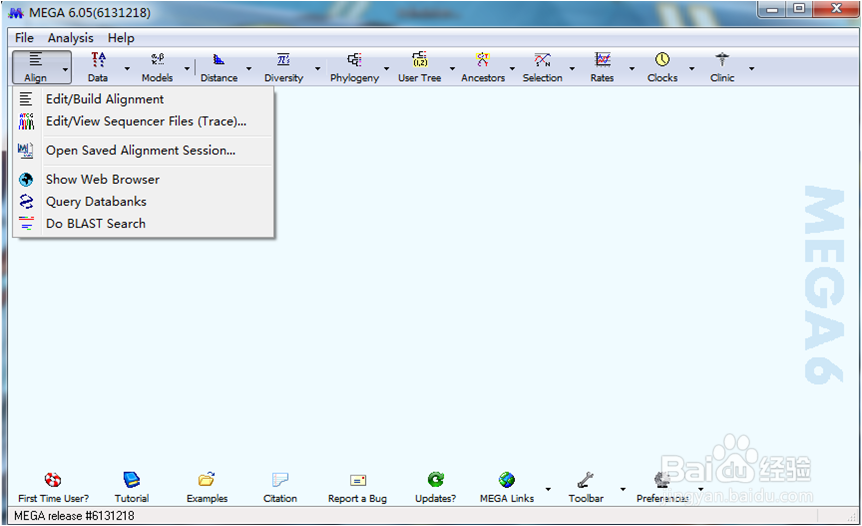Screen dimensions: 862x526
Task: Expand the Selection dropdown arrow
Action: (572, 69)
